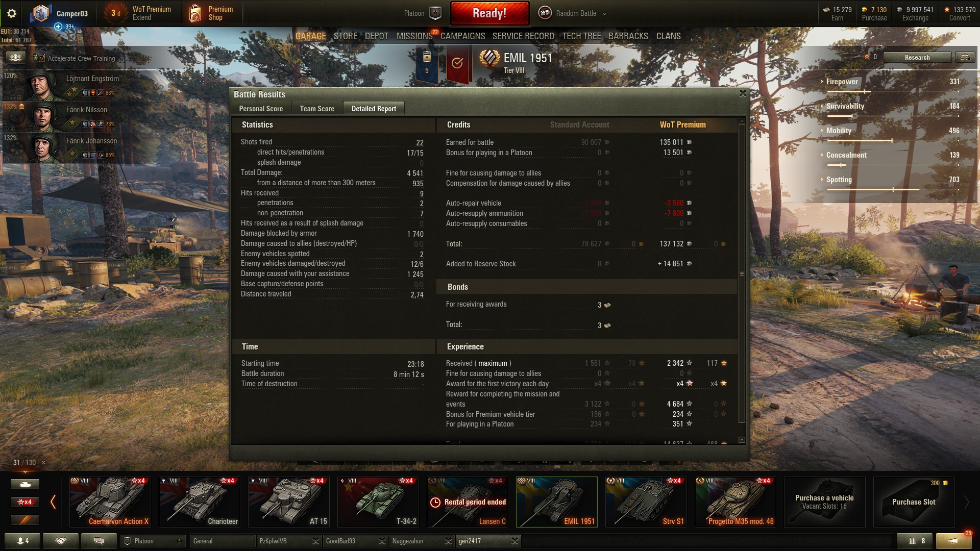Image resolution: width=980 pixels, height=551 pixels.
Task: Open the friends contacts list icon
Action: (22, 541)
